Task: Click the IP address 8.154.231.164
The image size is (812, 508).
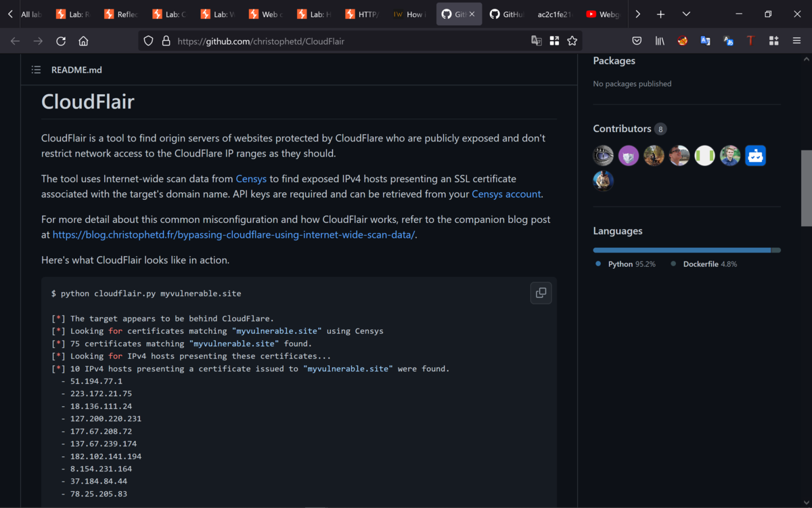Action: [x=101, y=469]
